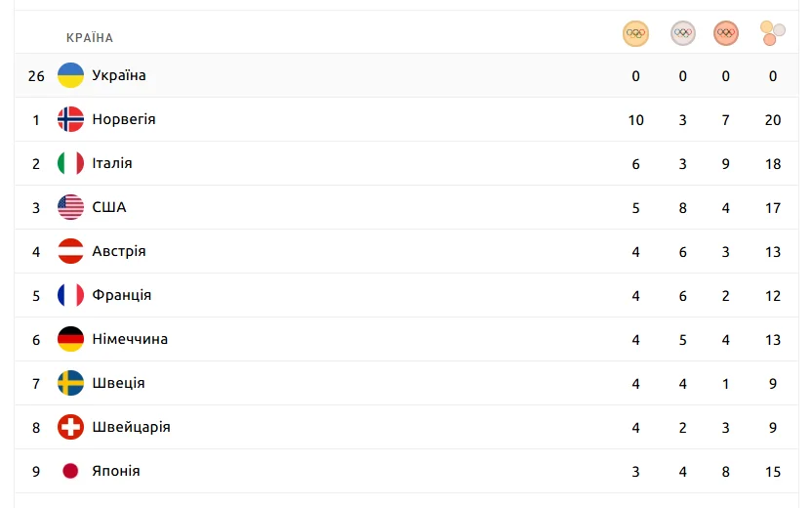Viewport: 812px width, 508px height.
Task: Click the Japan flag icon
Action: tap(70, 471)
